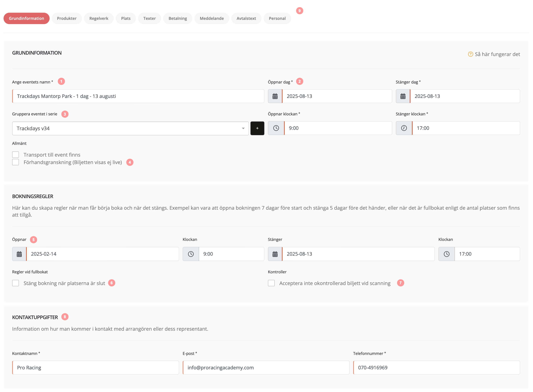Switch to the Produkter tab
Screen dimensions: 533x392
point(67,18)
